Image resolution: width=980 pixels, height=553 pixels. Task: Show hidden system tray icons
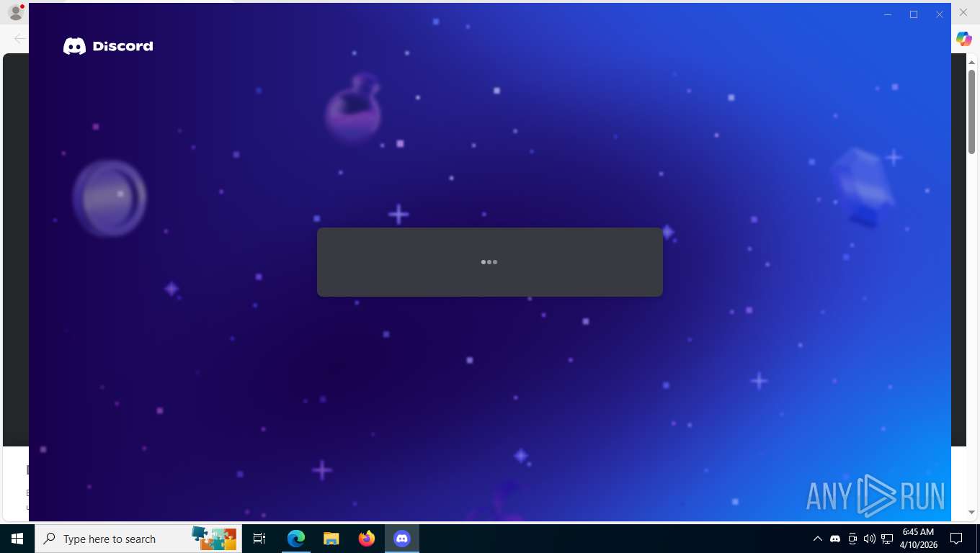[817, 539]
